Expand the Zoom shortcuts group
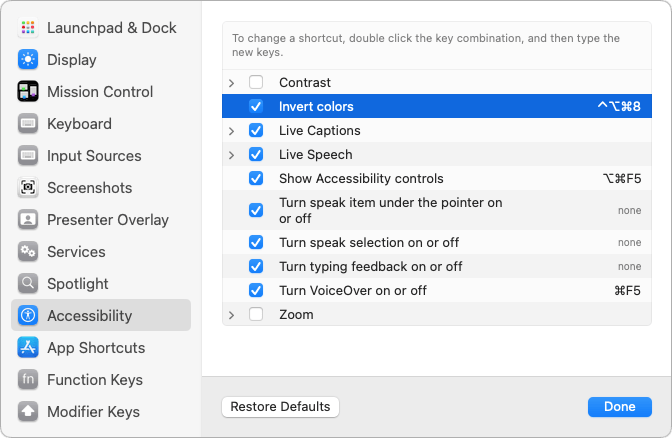672x438 pixels. click(x=231, y=315)
